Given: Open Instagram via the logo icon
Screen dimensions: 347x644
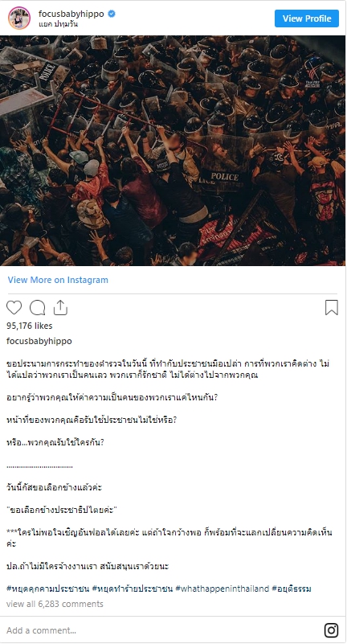Looking at the screenshot, I should point(331,630).
